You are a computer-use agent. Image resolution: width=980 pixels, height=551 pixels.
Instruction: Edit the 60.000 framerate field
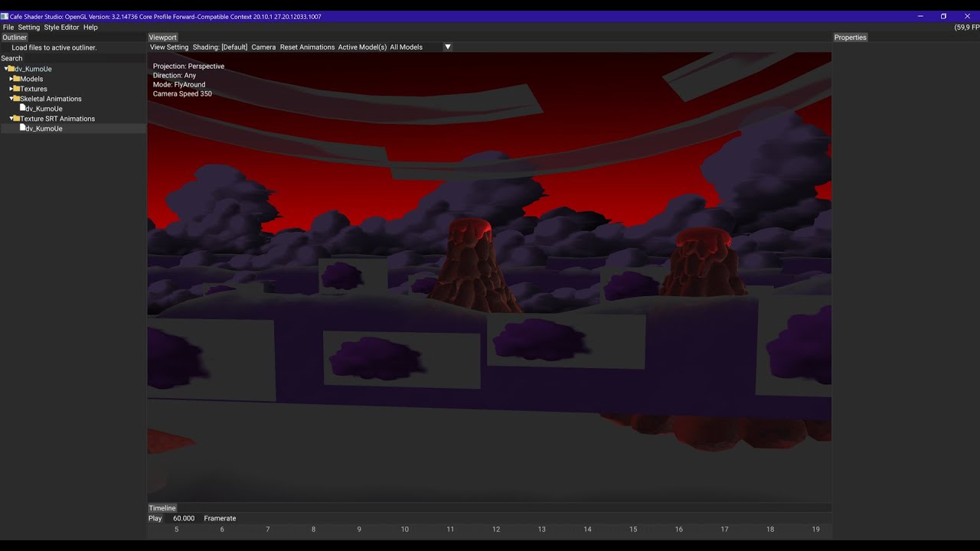(x=184, y=519)
